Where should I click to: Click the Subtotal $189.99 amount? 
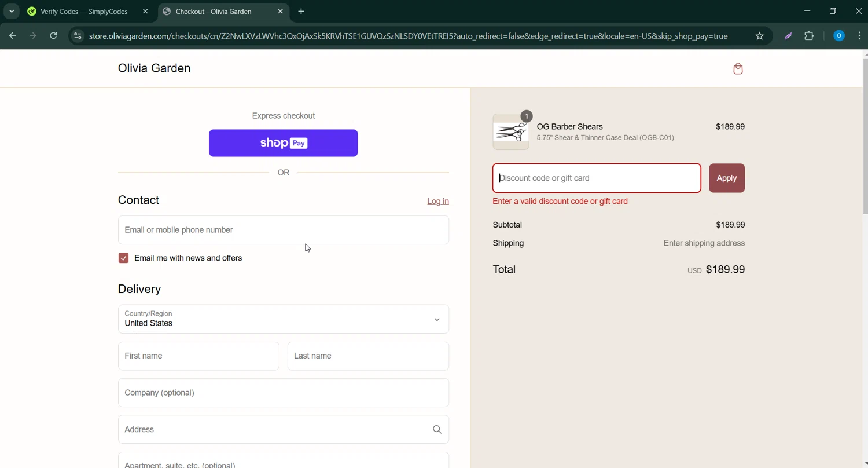730,225
